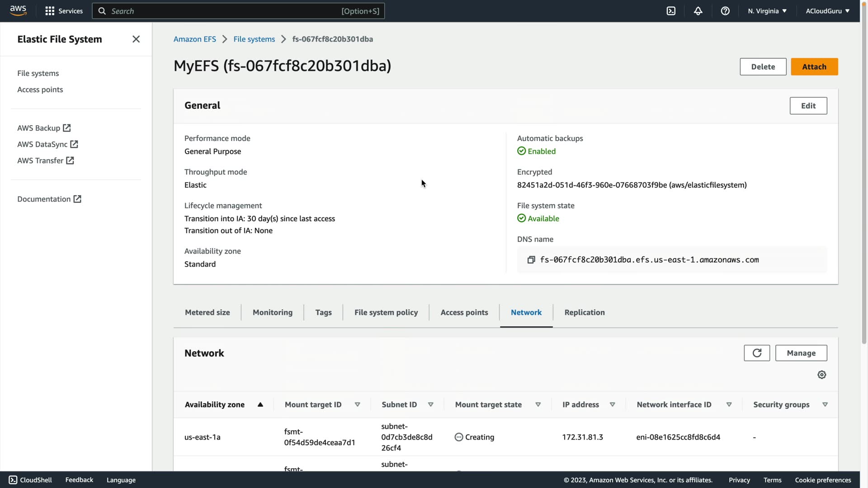Expand the N. Virginia region dropdown
This screenshot has height=488, width=868.
767,11
